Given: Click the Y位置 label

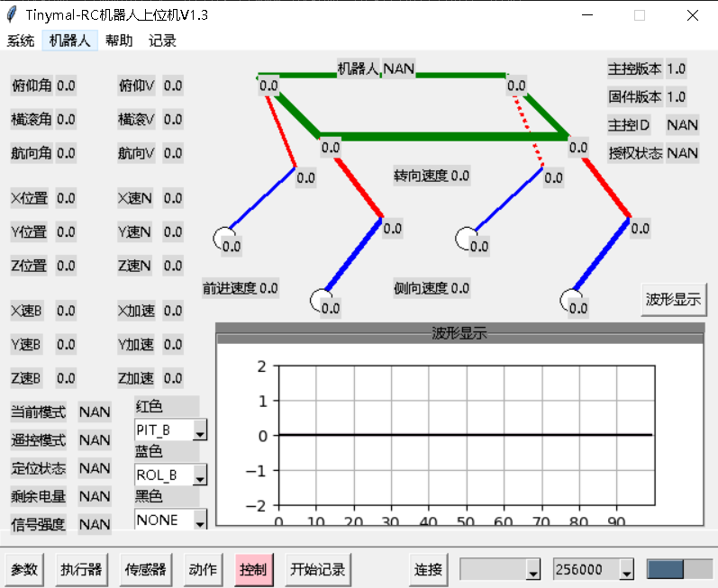Looking at the screenshot, I should click(29, 232).
